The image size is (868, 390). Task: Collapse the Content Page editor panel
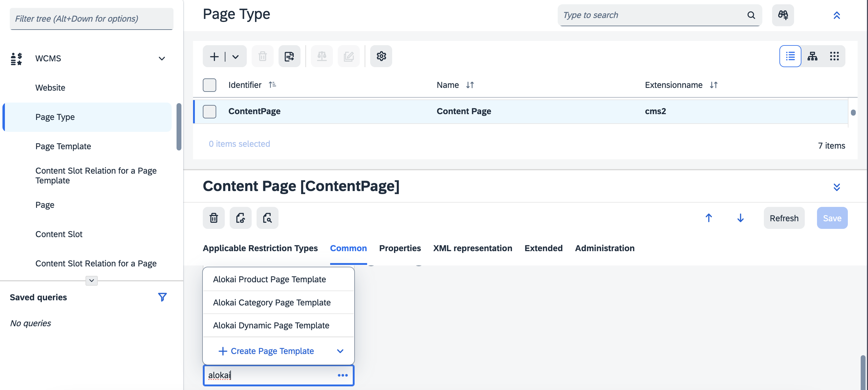tap(836, 187)
